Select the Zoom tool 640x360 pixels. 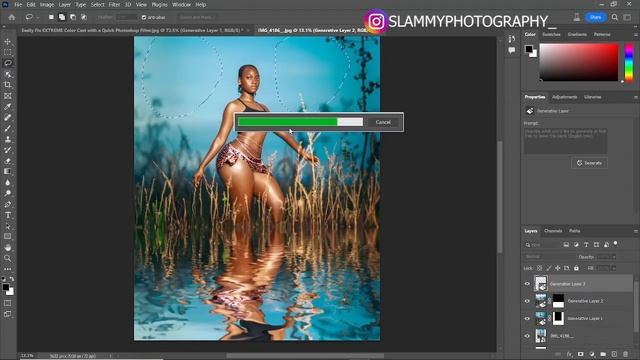point(8,258)
